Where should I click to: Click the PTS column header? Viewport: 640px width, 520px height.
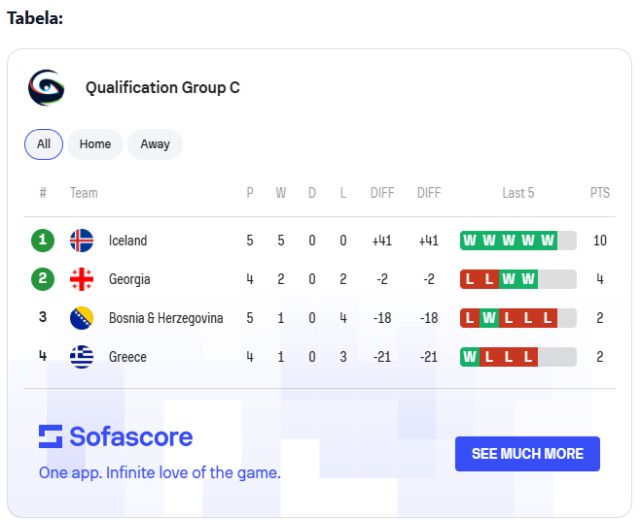pos(600,193)
